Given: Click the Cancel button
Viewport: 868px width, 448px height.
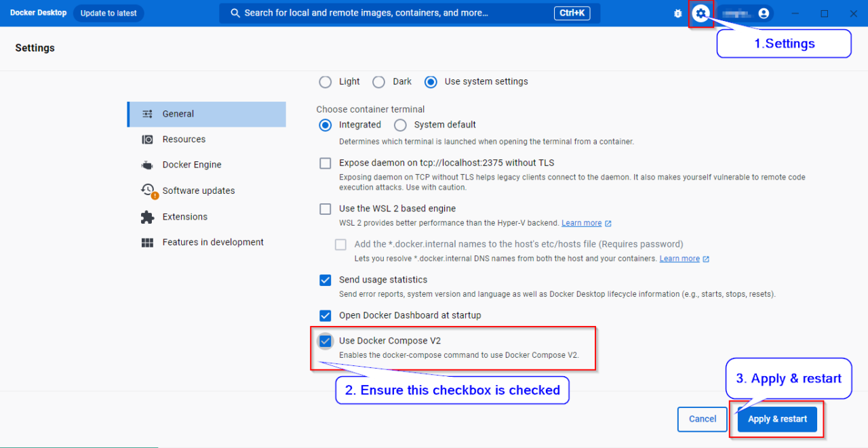Looking at the screenshot, I should [x=702, y=419].
